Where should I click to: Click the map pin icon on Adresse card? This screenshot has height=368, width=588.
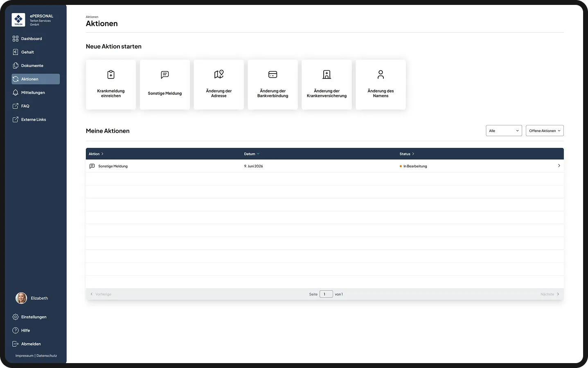click(x=219, y=74)
